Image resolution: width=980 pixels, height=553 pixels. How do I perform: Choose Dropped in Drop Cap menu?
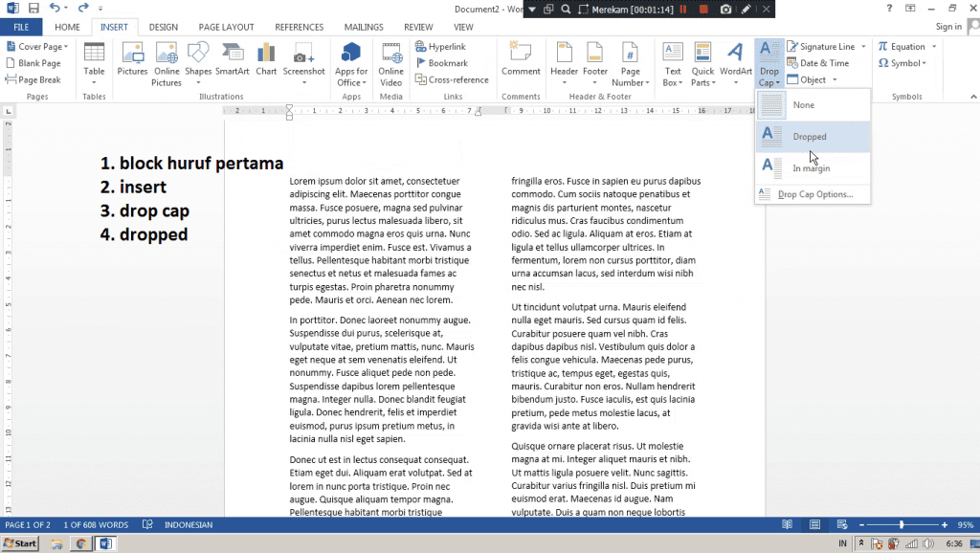point(813,136)
